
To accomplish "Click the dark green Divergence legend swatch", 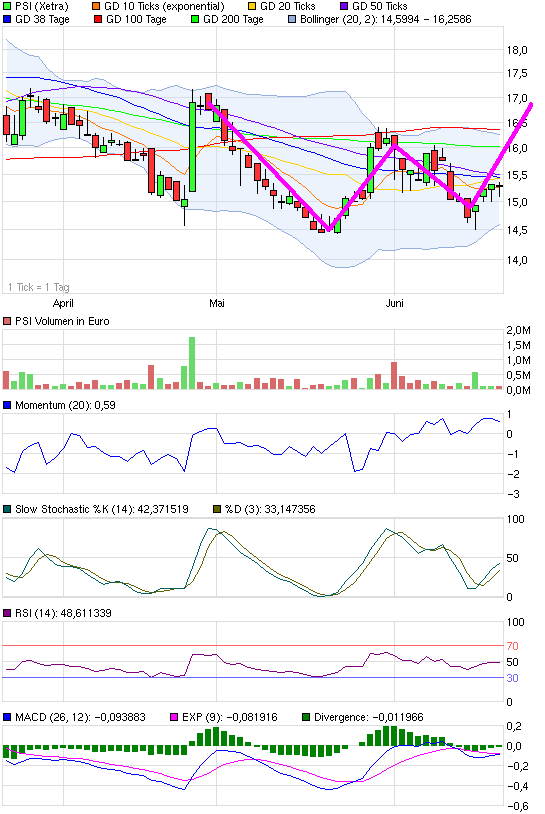I will (x=306, y=717).
